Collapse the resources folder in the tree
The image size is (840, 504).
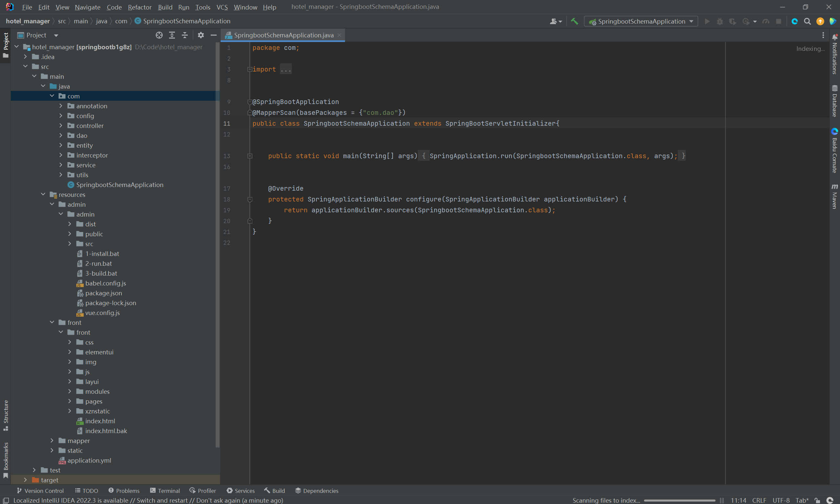43,194
